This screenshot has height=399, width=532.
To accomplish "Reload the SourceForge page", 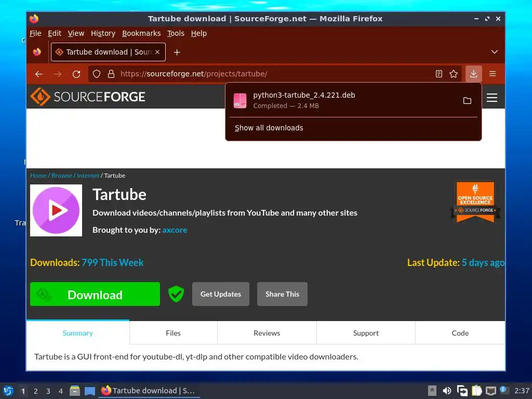I will click(x=76, y=74).
